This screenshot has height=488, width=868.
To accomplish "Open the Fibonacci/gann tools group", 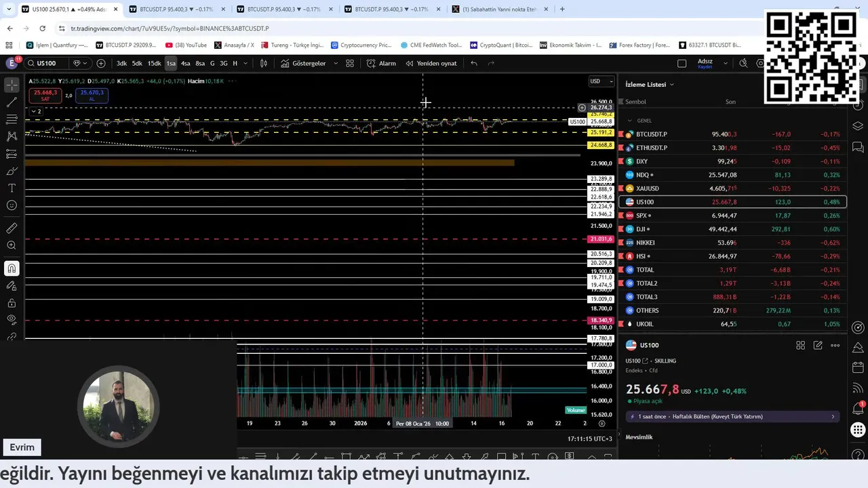I will (x=12, y=119).
